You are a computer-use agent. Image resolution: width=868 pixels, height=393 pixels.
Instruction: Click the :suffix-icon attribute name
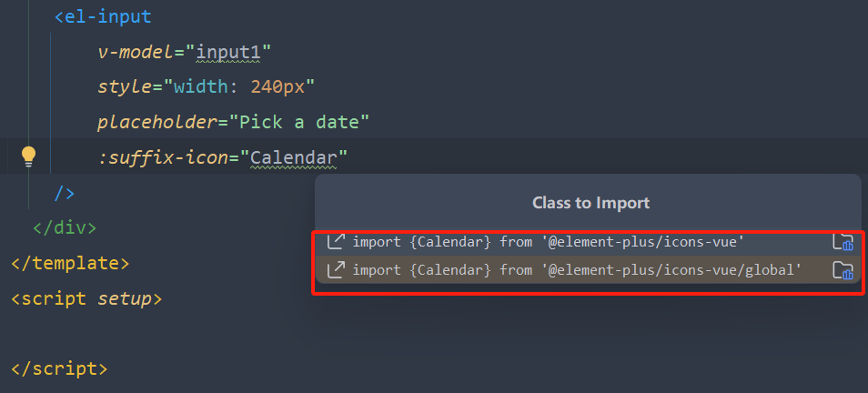pos(163,157)
